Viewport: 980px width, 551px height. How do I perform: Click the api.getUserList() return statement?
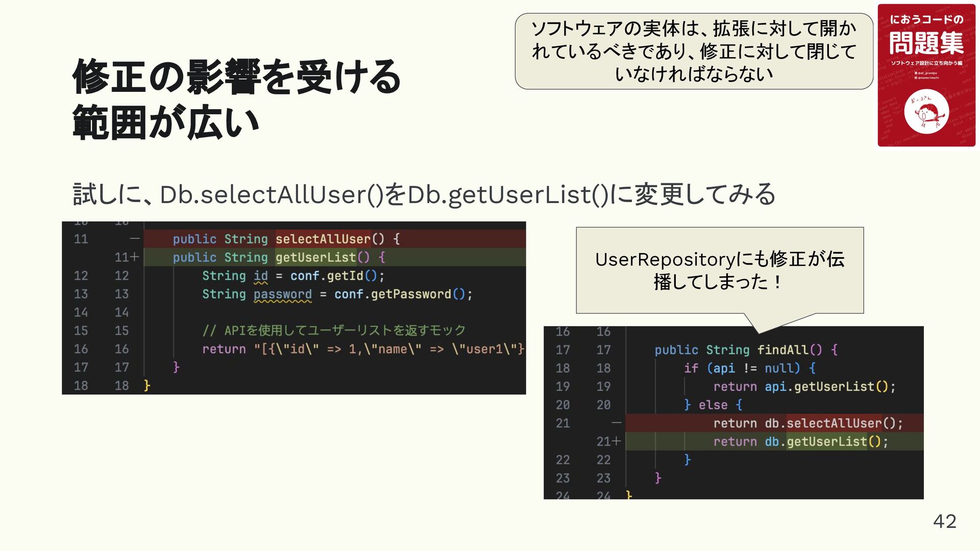pyautogui.click(x=804, y=386)
